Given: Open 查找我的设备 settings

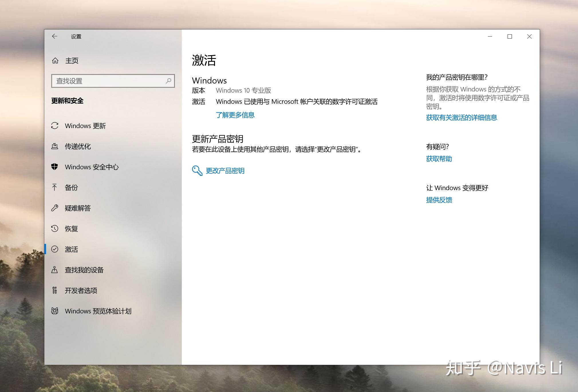Looking at the screenshot, I should [113, 270].
